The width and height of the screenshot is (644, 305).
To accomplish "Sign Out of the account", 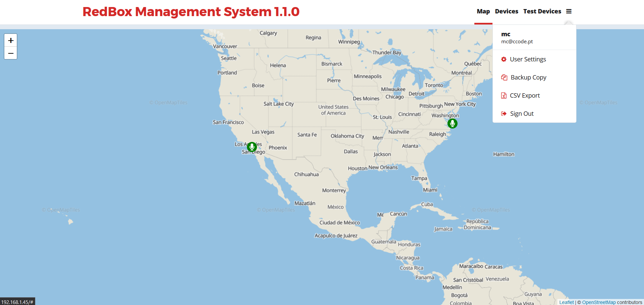I will tap(522, 114).
